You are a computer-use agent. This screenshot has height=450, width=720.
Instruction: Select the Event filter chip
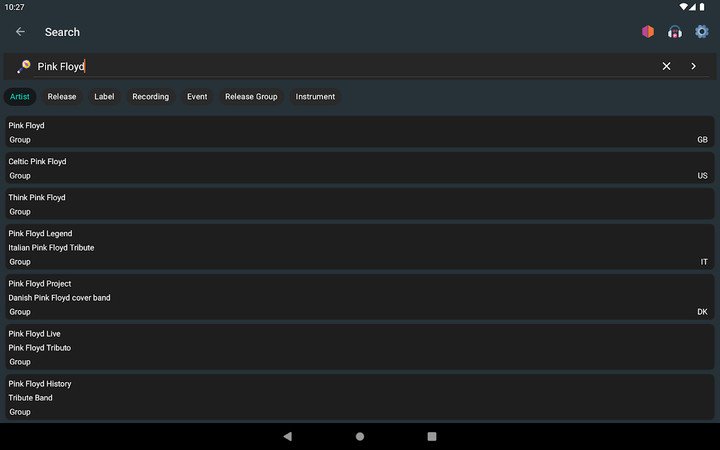[x=197, y=96]
